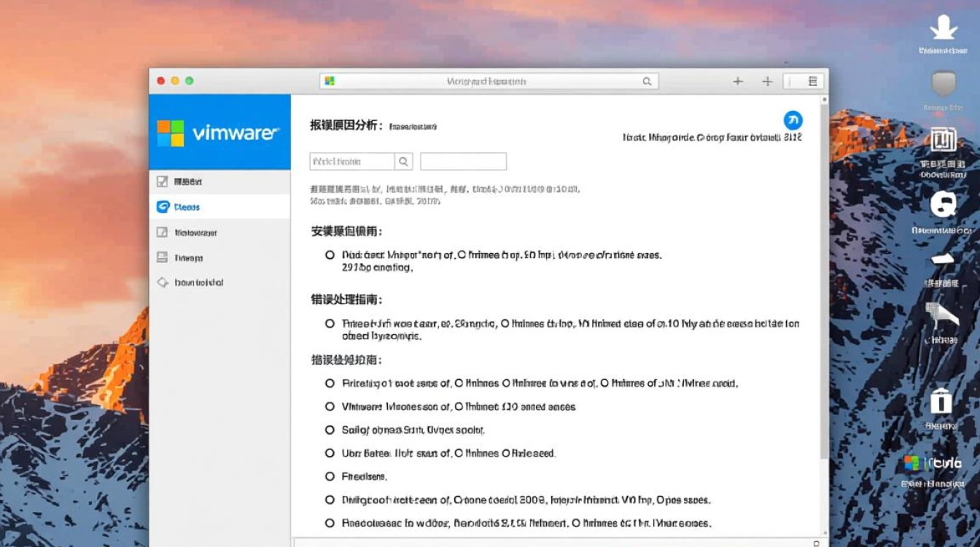Open the gray shield desktop icon
The height and width of the screenshot is (547, 980).
click(944, 84)
